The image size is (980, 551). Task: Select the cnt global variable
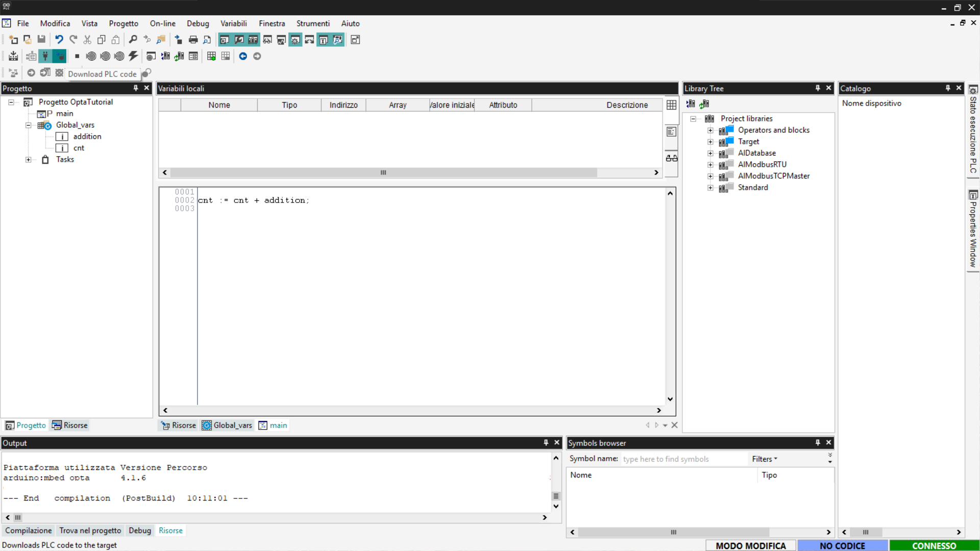tap(79, 148)
